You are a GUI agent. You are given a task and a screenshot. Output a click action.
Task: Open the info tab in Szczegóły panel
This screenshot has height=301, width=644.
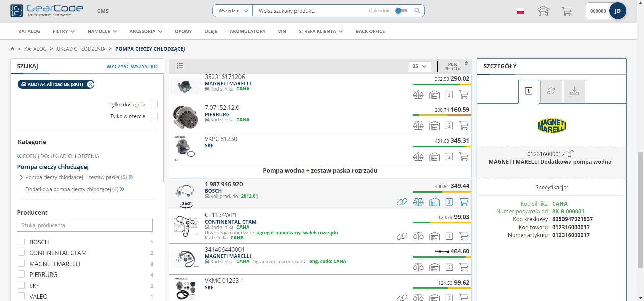(529, 91)
